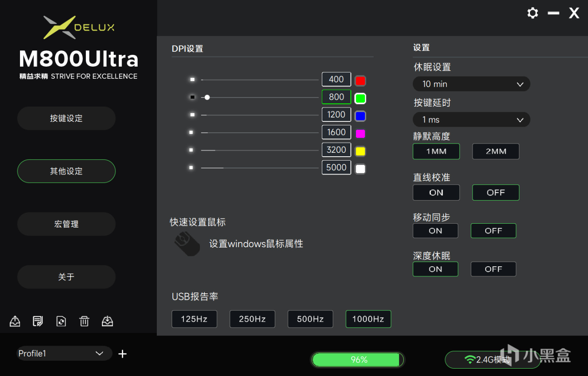This screenshot has height=376, width=588.
Task: Select 125Hz USB report rate
Action: click(194, 319)
